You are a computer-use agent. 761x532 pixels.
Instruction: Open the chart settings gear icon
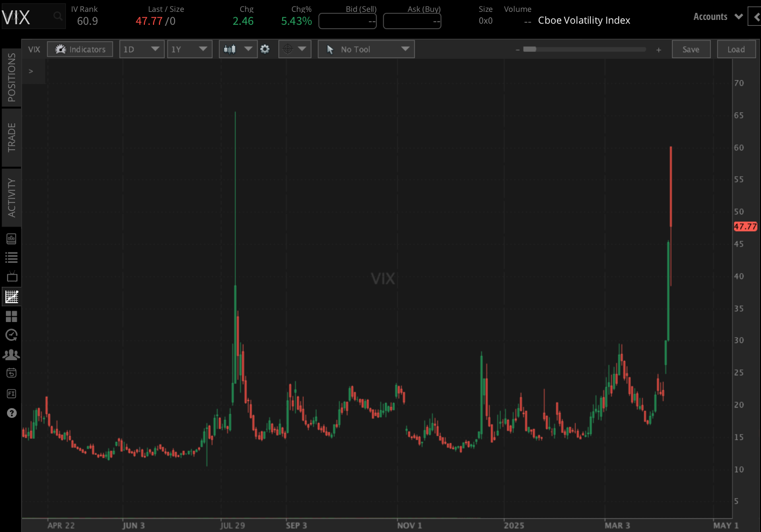pos(265,48)
